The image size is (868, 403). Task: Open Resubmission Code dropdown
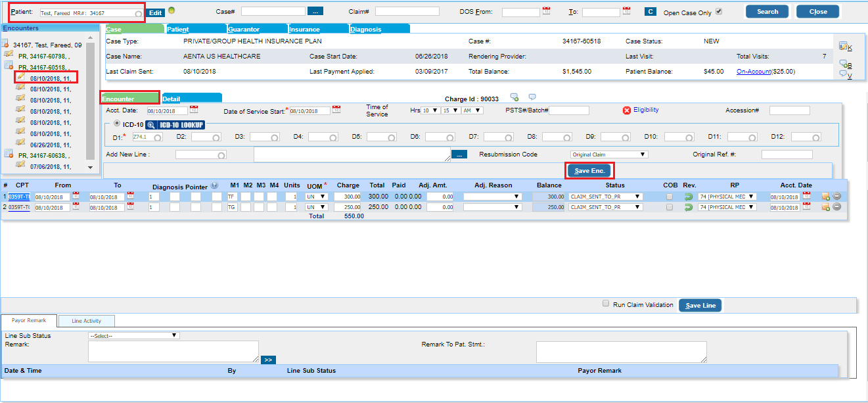click(608, 154)
